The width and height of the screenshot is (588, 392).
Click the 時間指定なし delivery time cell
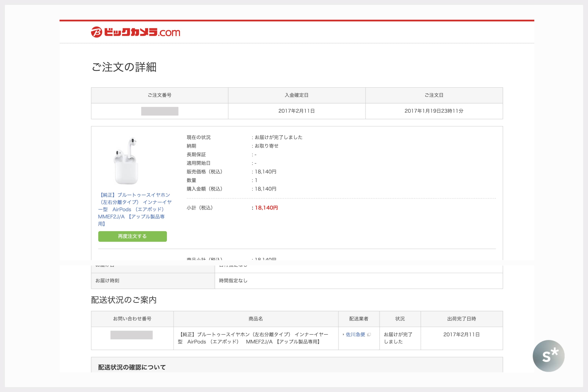pos(233,281)
